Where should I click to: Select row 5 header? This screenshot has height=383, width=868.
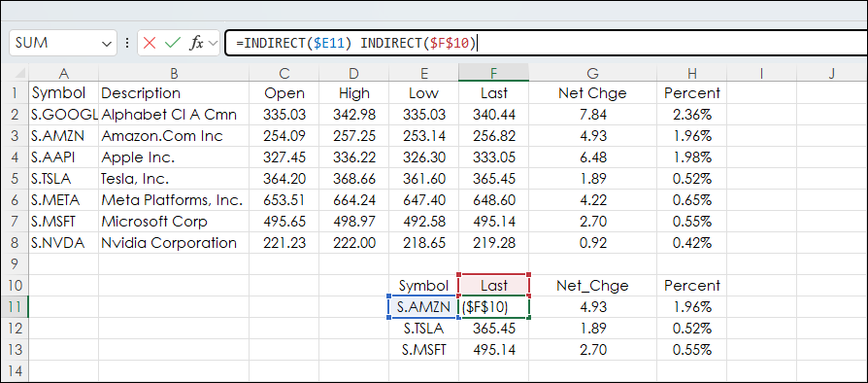(15, 179)
